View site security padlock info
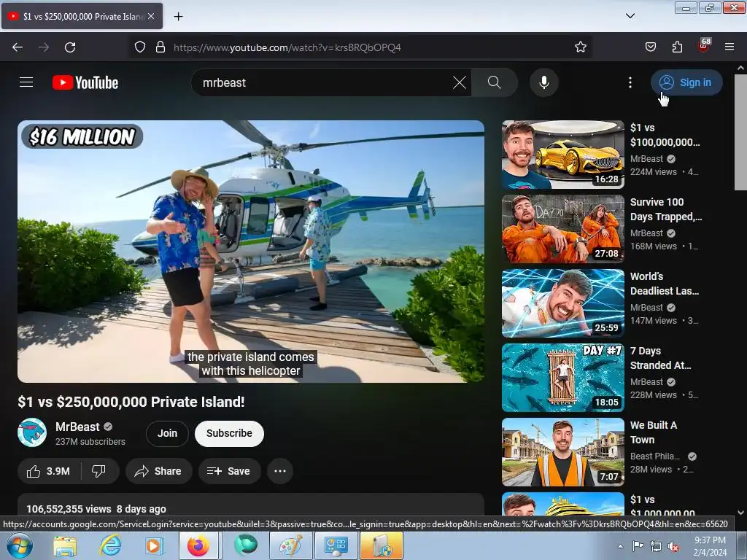 pyautogui.click(x=160, y=47)
